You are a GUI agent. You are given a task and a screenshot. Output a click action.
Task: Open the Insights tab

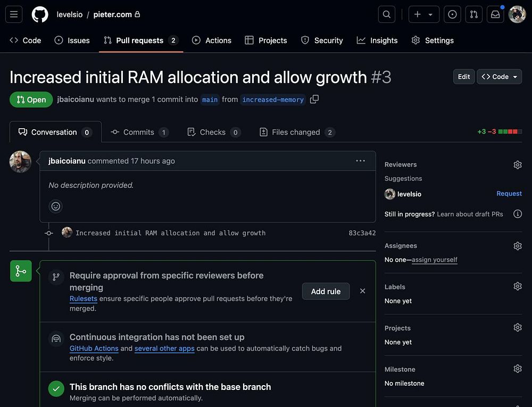point(377,40)
